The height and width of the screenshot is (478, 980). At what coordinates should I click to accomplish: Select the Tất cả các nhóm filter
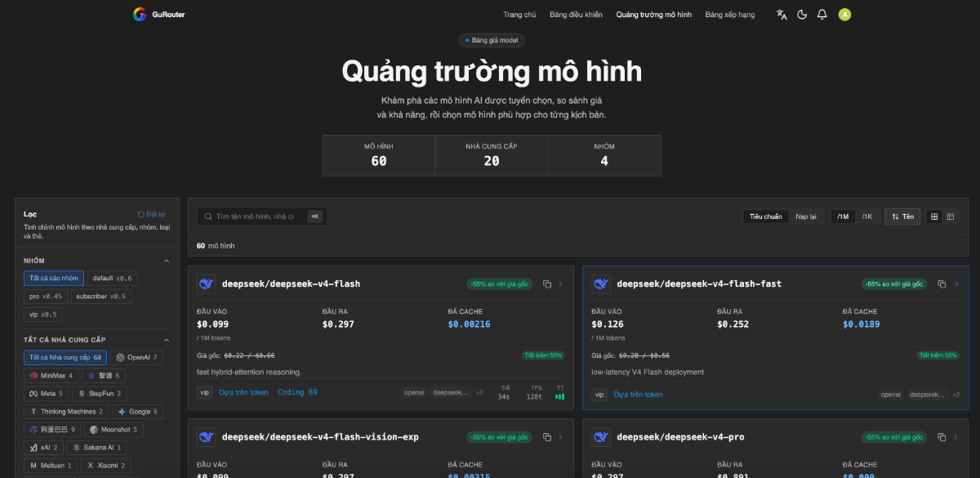click(x=54, y=278)
